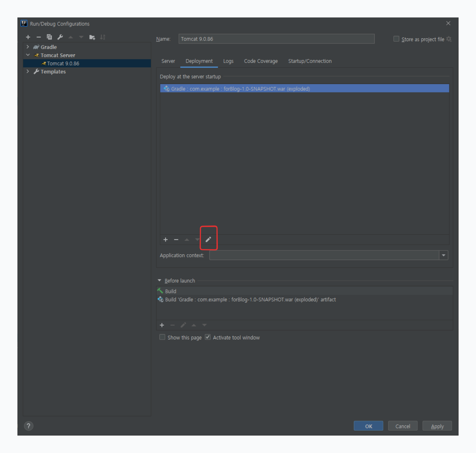Copy the selected configuration

pos(49,37)
